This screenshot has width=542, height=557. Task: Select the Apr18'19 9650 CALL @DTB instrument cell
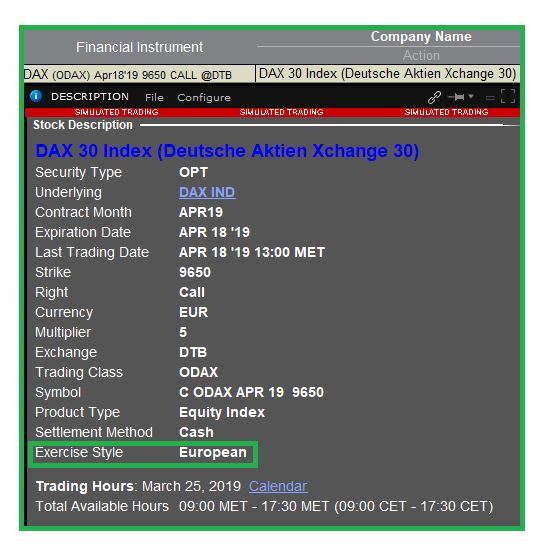pos(140,74)
